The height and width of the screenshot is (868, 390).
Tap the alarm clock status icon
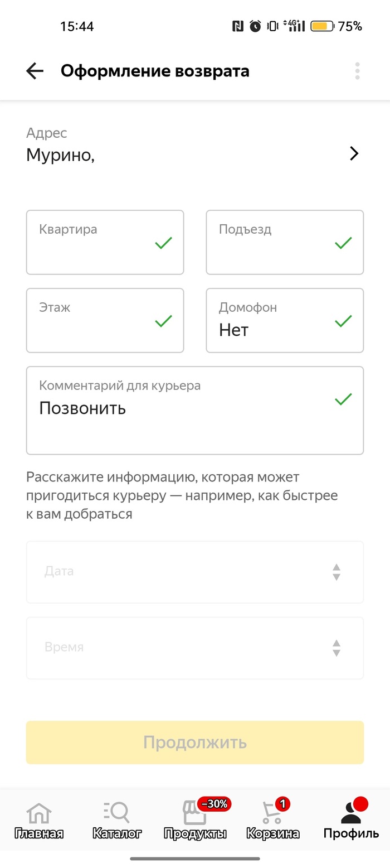click(255, 26)
